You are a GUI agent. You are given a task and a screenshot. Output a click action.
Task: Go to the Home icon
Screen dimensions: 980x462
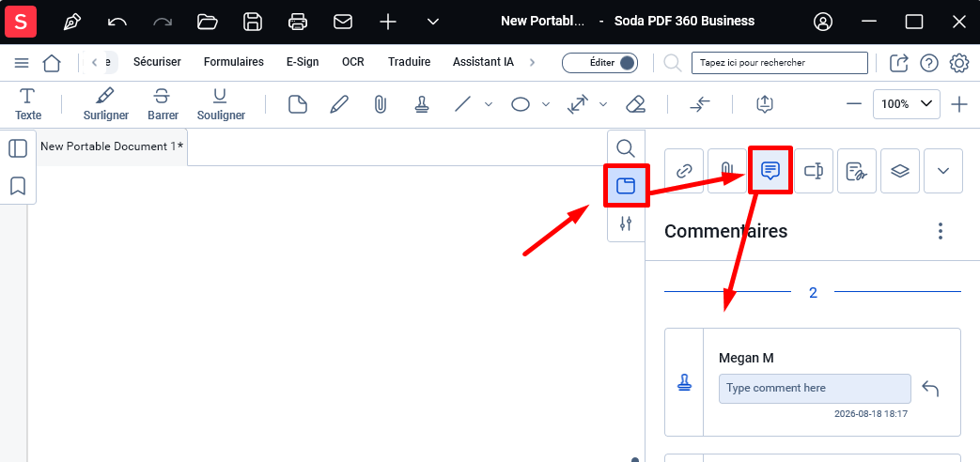pos(52,62)
